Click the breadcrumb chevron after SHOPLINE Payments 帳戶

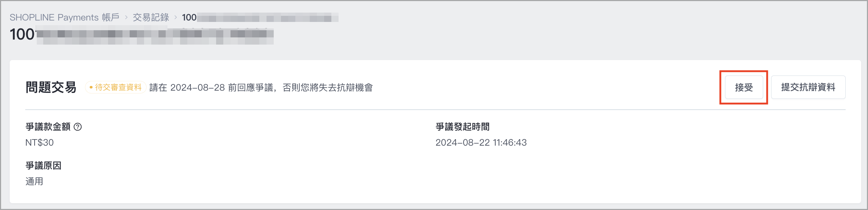click(126, 17)
